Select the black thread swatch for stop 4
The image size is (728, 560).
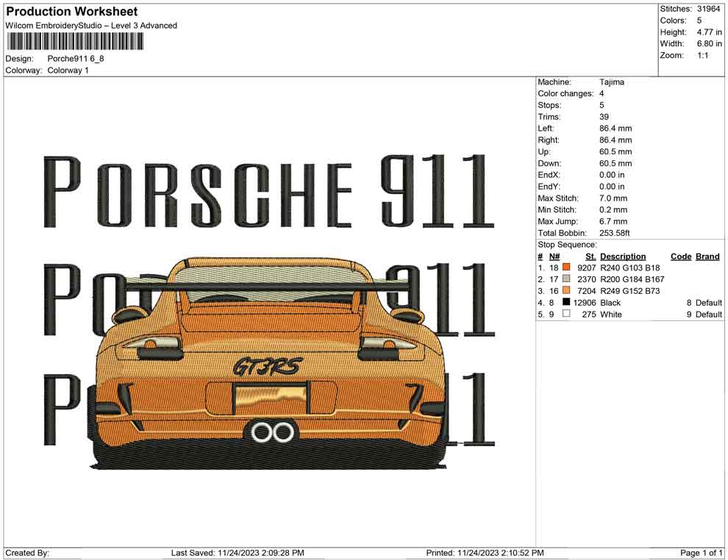pyautogui.click(x=565, y=302)
